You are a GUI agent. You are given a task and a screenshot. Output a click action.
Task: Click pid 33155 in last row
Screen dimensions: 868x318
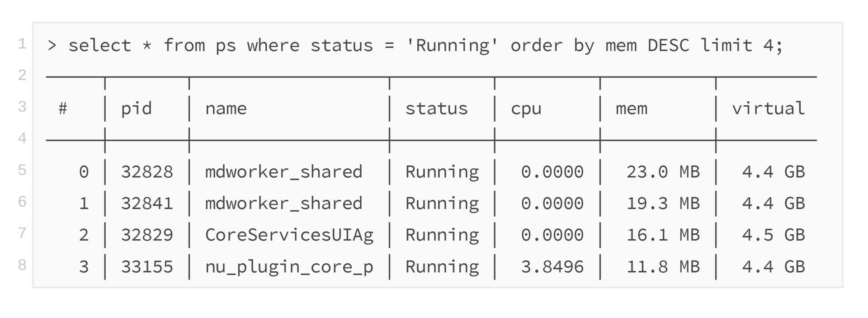coord(147,267)
